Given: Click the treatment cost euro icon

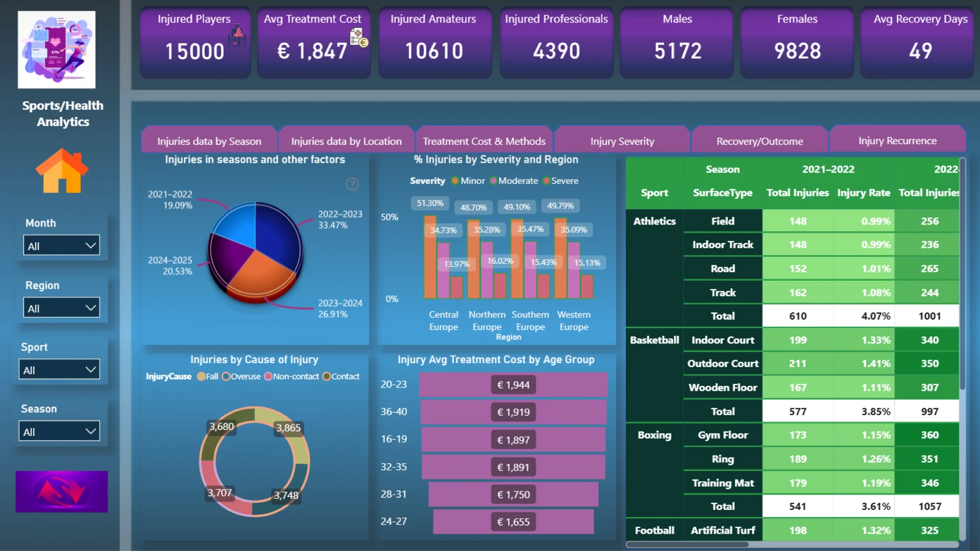Looking at the screenshot, I should (359, 38).
